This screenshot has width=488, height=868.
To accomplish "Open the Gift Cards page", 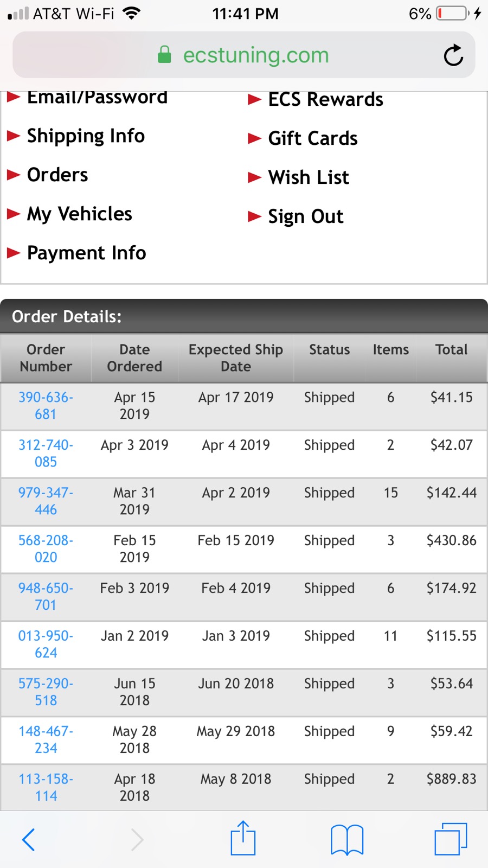I will [313, 139].
